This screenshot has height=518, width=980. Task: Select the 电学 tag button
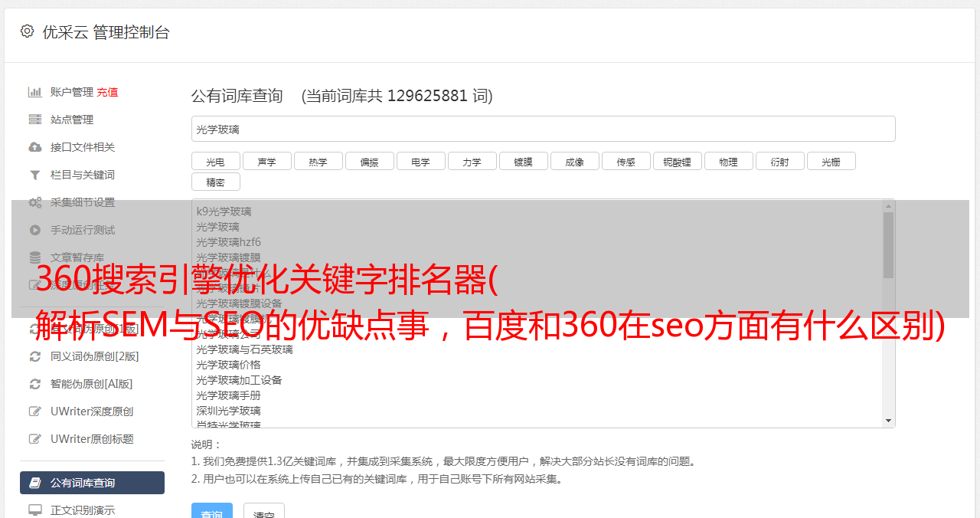421,161
